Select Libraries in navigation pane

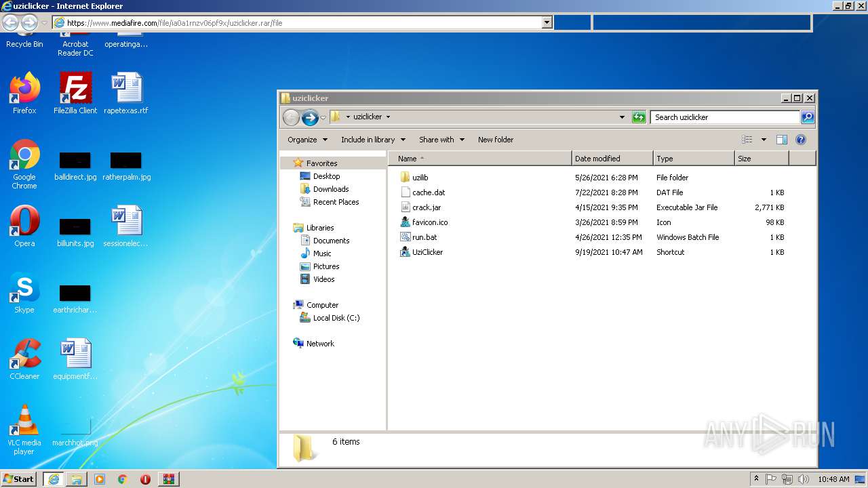coord(320,228)
